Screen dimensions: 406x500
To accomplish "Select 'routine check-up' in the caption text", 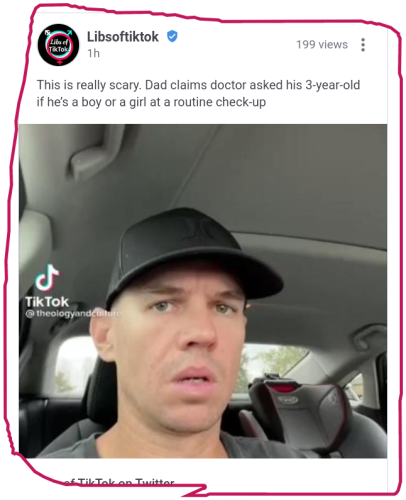I will coord(220,102).
